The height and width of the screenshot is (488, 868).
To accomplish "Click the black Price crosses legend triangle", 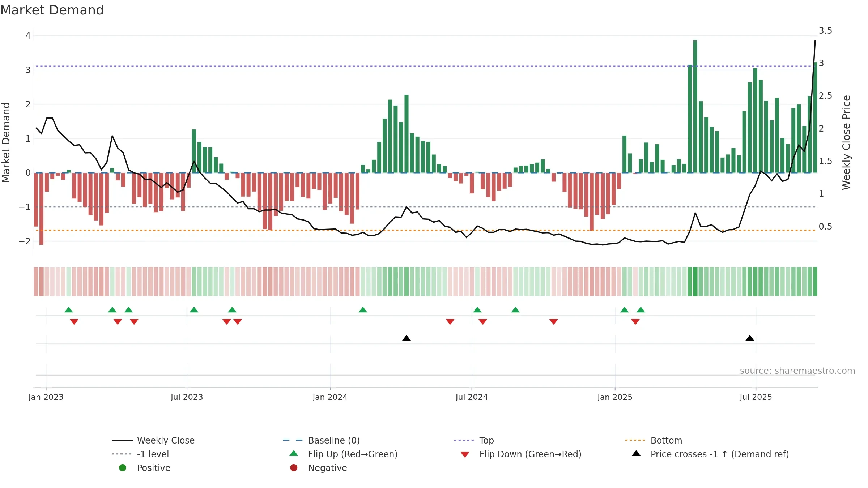I will pos(636,453).
